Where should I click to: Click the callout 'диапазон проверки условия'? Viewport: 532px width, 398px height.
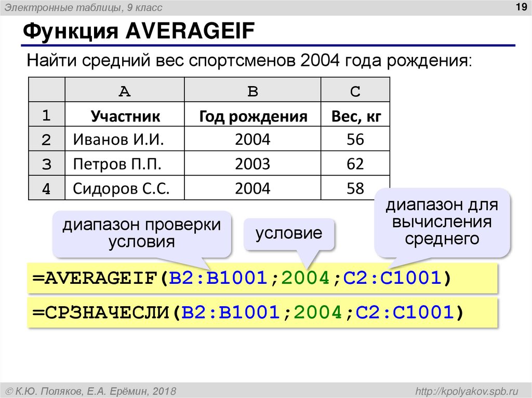point(141,234)
